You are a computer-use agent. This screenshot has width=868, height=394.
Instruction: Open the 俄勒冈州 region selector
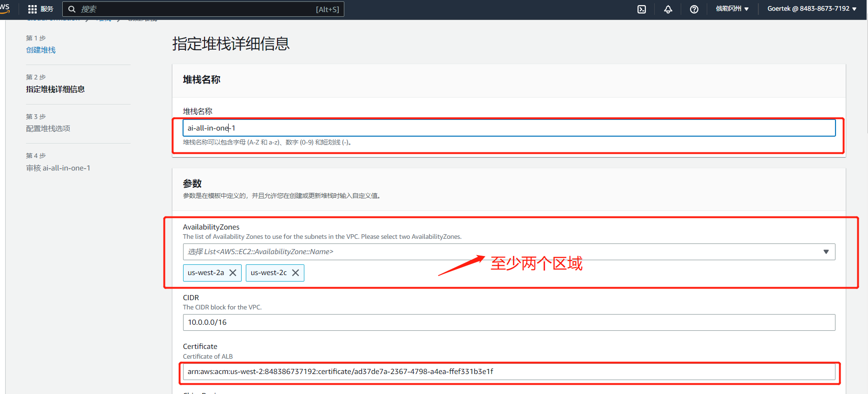732,9
